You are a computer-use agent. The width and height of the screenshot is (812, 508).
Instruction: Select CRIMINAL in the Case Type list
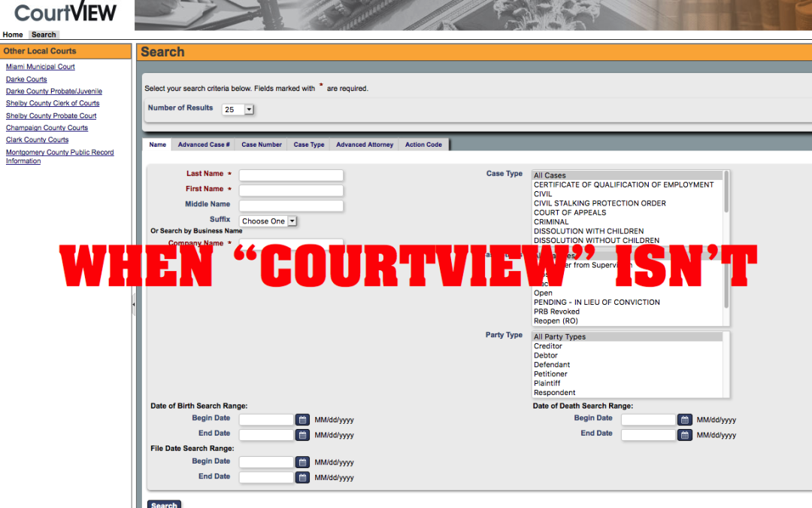click(551, 222)
